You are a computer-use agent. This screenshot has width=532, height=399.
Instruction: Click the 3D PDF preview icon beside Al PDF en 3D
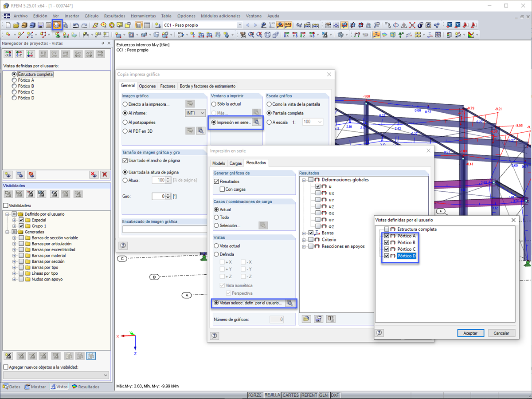coord(200,130)
